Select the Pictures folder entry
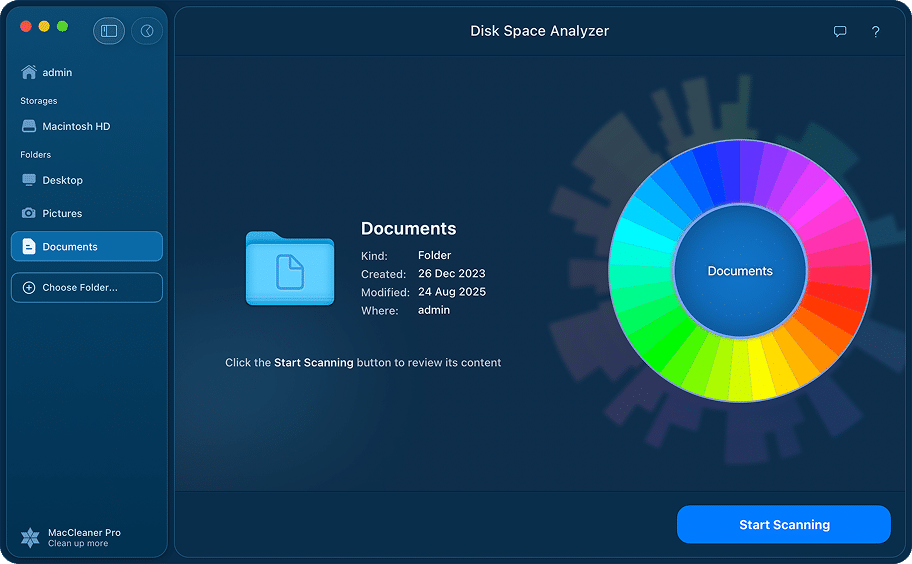The image size is (912, 564). [62, 213]
